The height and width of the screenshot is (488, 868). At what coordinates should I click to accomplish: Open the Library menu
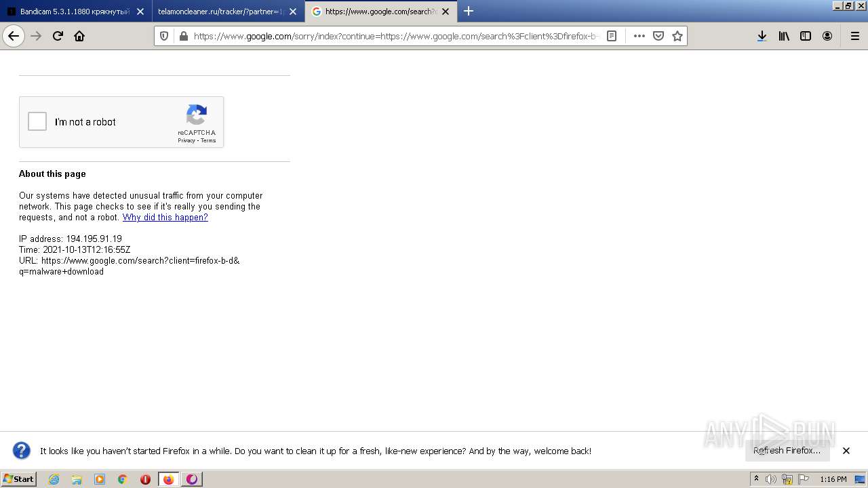(784, 36)
